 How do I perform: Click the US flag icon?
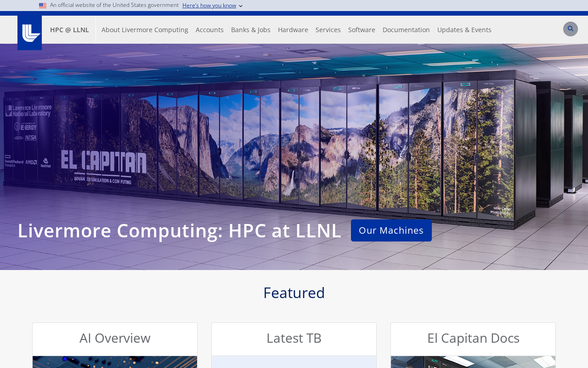(x=43, y=6)
